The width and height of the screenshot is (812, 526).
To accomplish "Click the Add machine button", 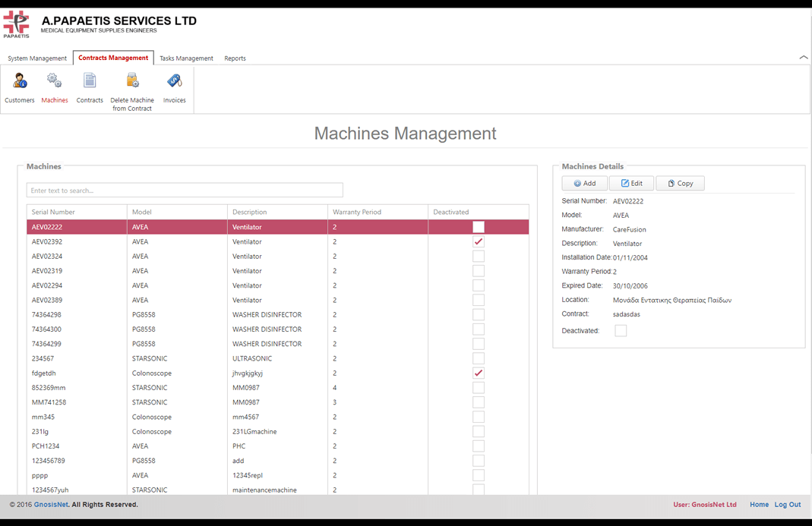I will tap(584, 183).
